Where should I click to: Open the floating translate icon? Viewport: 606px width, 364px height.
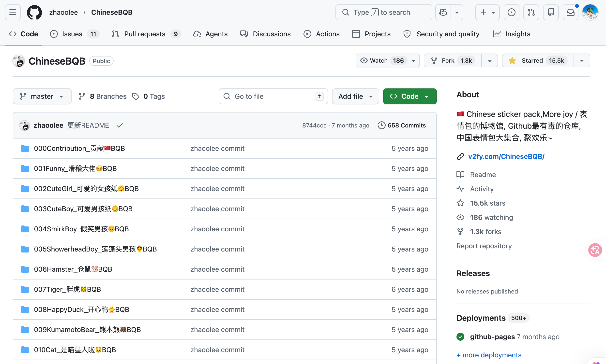[595, 250]
